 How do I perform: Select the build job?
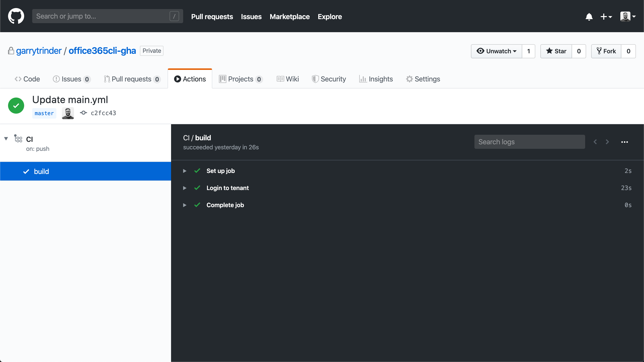[86, 171]
